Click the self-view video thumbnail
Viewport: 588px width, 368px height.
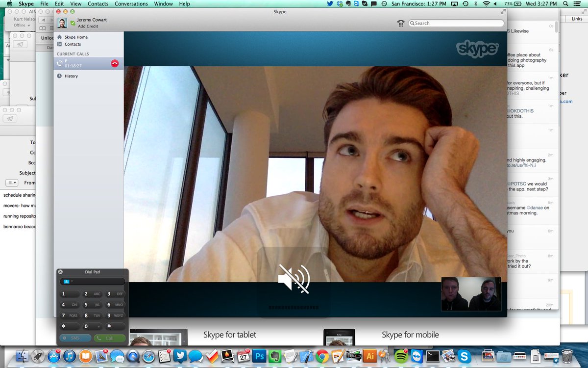coord(471,294)
